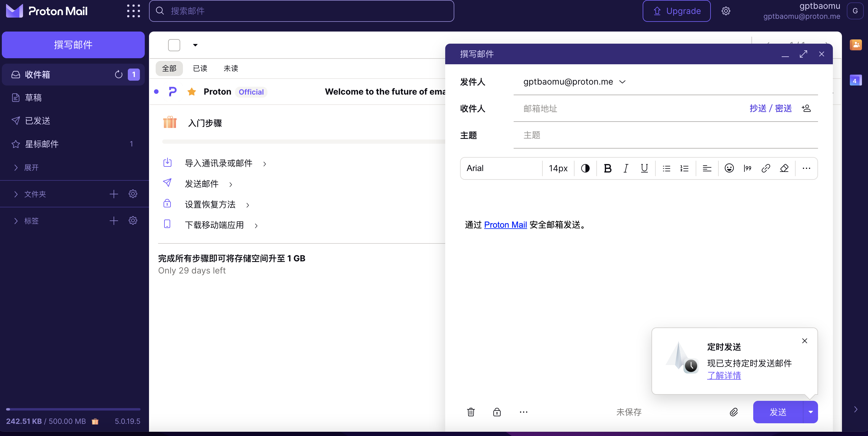Collapse the right side panel arrow
Viewport: 868px width, 436px height.
[x=856, y=409]
